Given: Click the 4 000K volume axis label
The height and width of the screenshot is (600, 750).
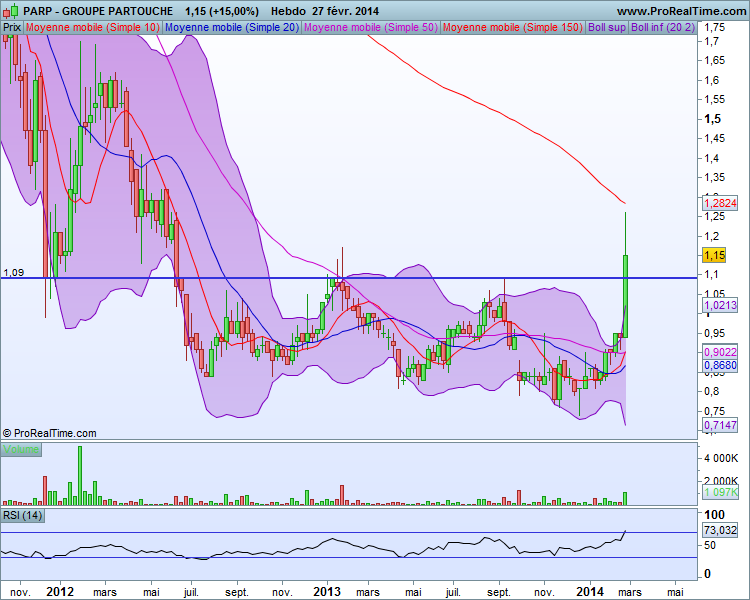Looking at the screenshot, I should [x=721, y=458].
